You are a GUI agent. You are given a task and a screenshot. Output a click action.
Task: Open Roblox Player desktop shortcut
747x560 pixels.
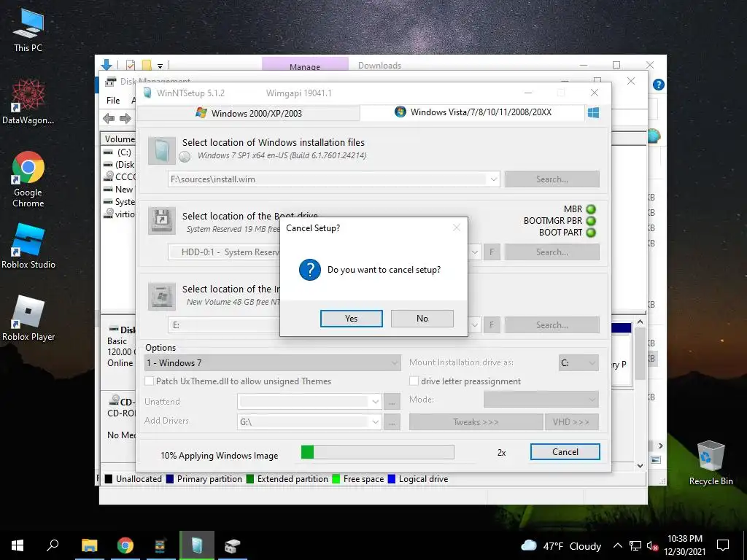tap(28, 319)
